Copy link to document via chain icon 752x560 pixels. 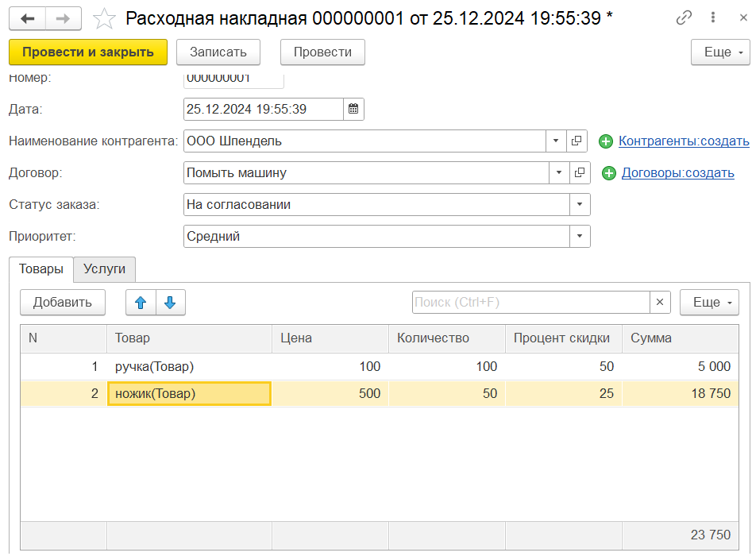(x=684, y=17)
